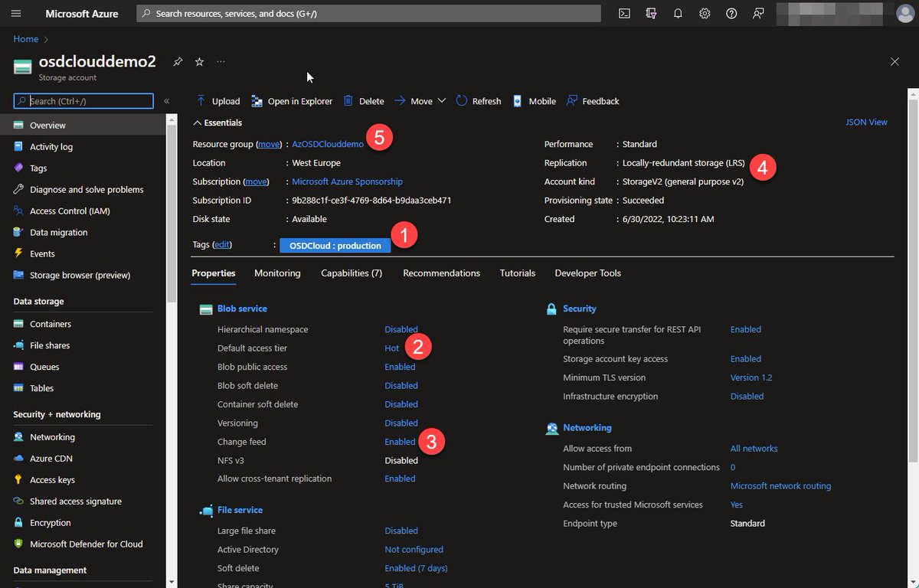
Task: Open the Security heading link
Action: point(579,309)
